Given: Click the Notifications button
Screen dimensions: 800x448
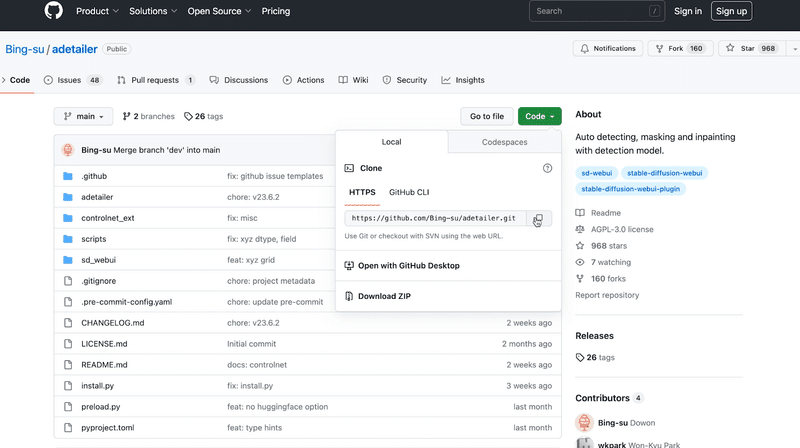Looking at the screenshot, I should [x=608, y=48].
